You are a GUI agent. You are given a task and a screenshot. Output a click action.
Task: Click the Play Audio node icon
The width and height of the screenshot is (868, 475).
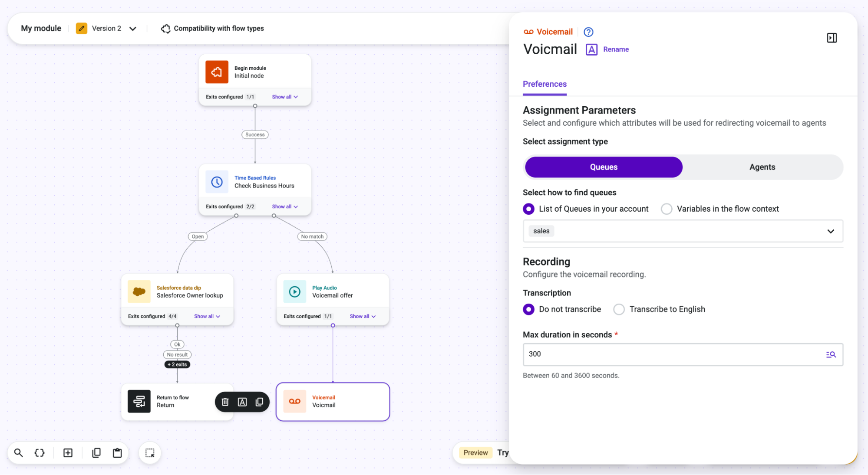[294, 292]
